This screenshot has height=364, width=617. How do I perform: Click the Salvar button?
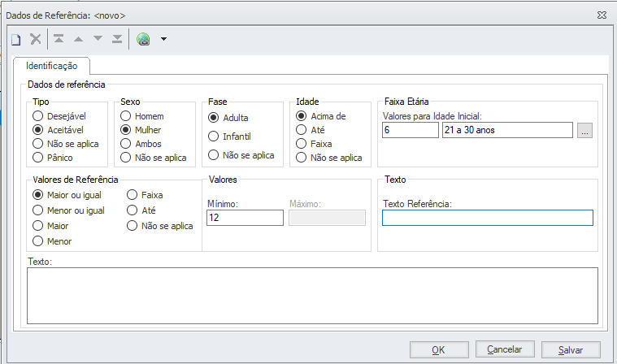point(571,349)
